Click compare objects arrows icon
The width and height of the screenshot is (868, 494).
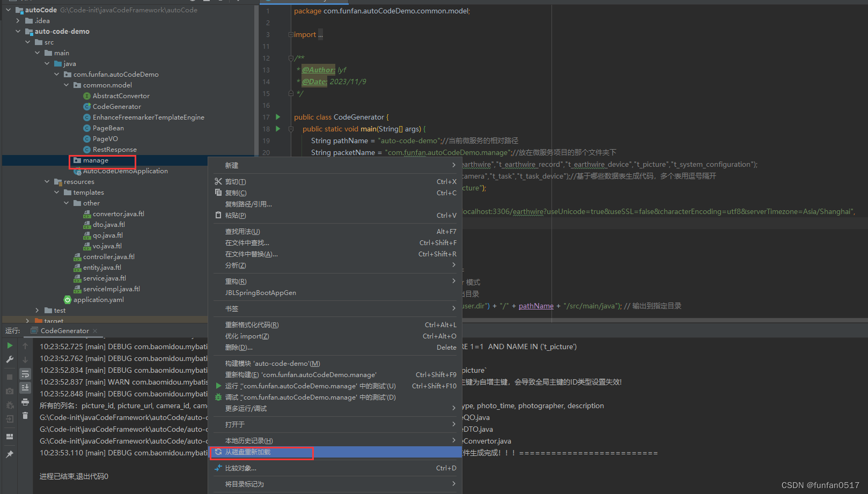pos(218,468)
